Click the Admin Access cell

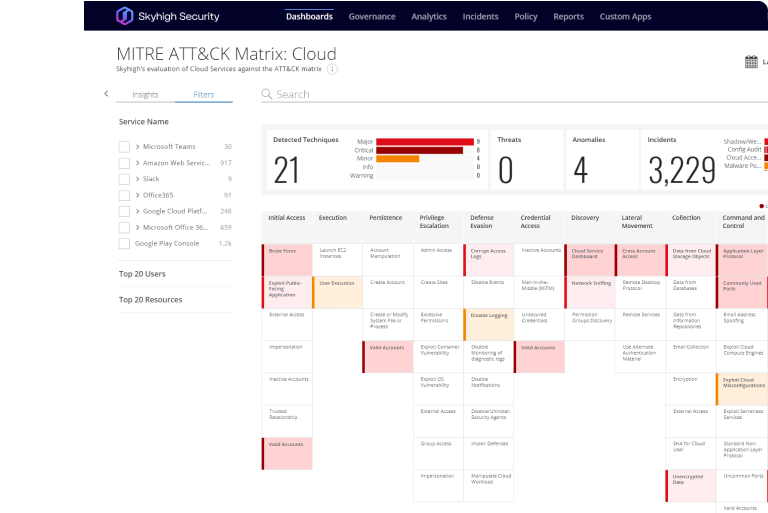438,260
